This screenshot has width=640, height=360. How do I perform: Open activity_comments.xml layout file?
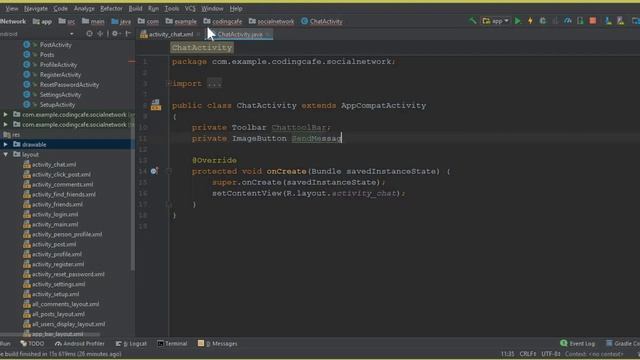click(x=62, y=184)
